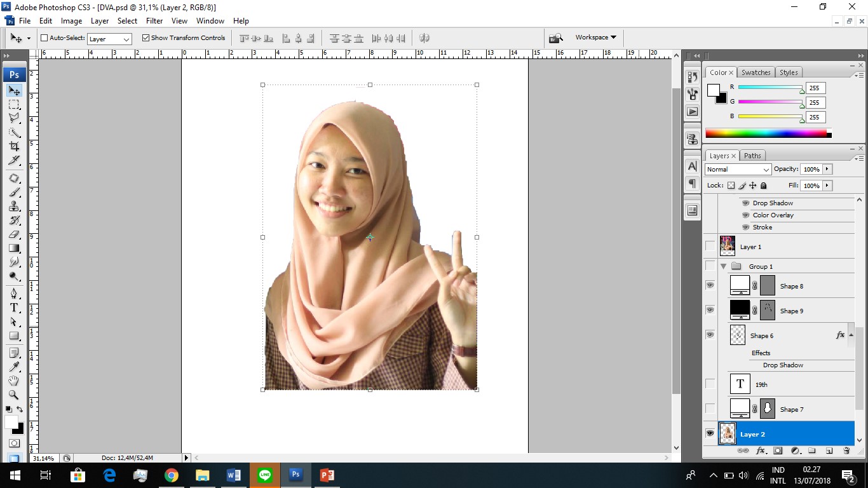Switch to the Paths tab
This screenshot has height=488, width=868.
(x=752, y=156)
